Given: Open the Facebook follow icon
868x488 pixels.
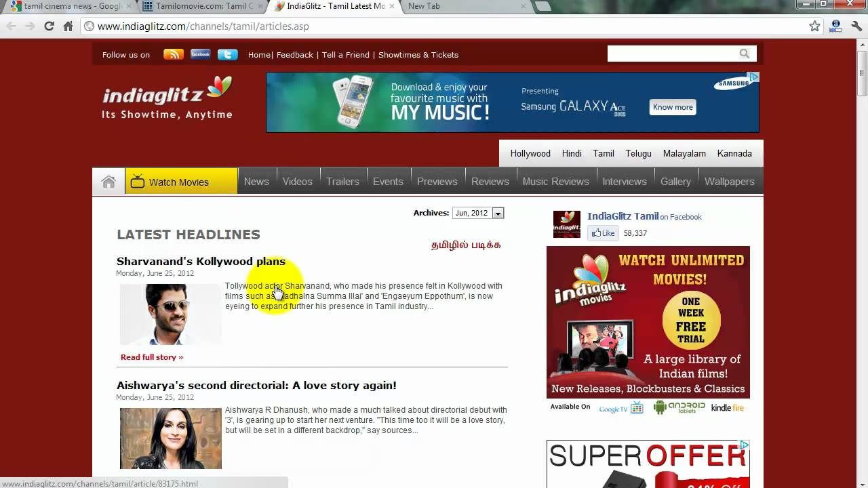Looking at the screenshot, I should pyautogui.click(x=201, y=54).
